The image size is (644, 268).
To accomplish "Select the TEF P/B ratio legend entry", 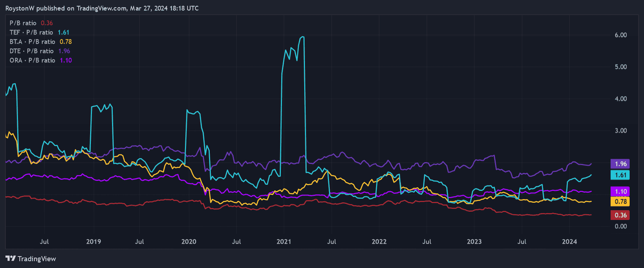I will [x=31, y=32].
